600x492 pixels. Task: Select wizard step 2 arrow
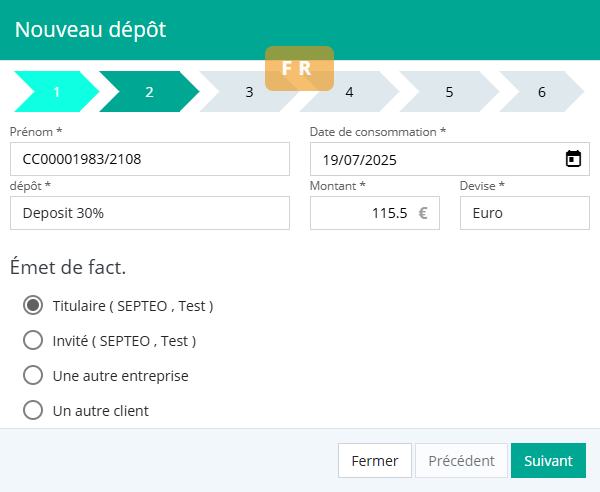(149, 92)
